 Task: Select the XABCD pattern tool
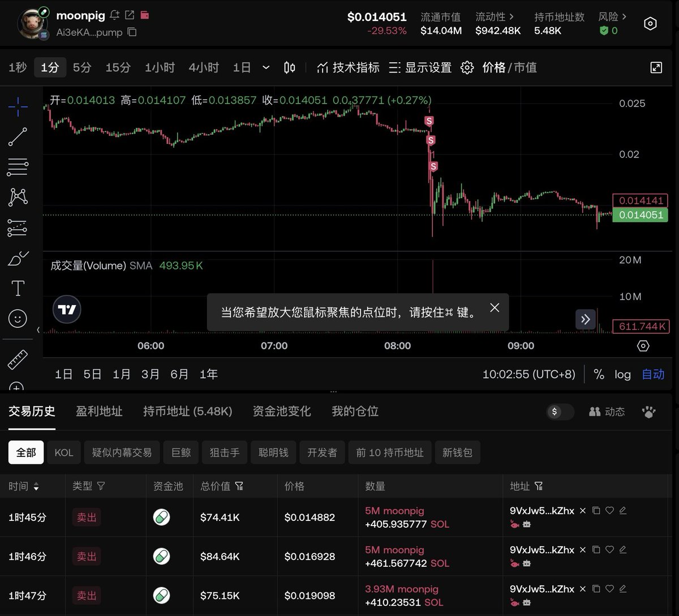[18, 197]
